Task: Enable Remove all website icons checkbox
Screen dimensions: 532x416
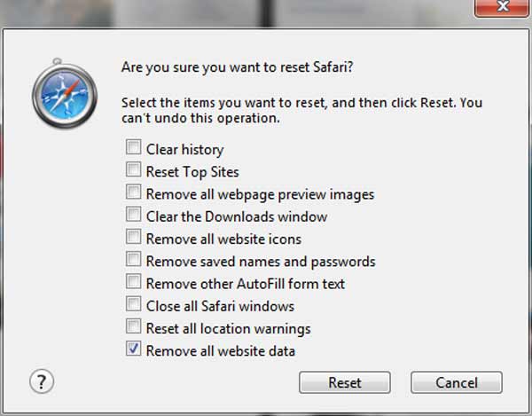Action: pos(133,237)
